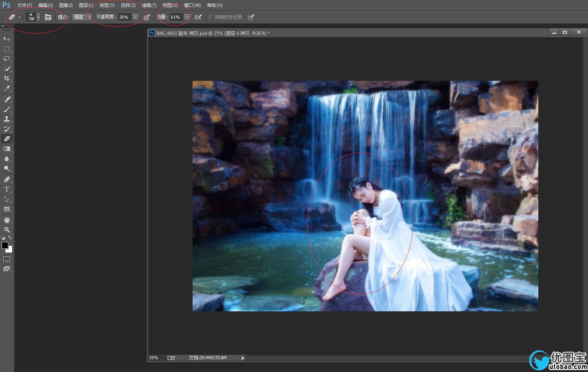Screen dimensions: 588x372
Task: Enable Erase to History checkbox
Action: (x=210, y=17)
